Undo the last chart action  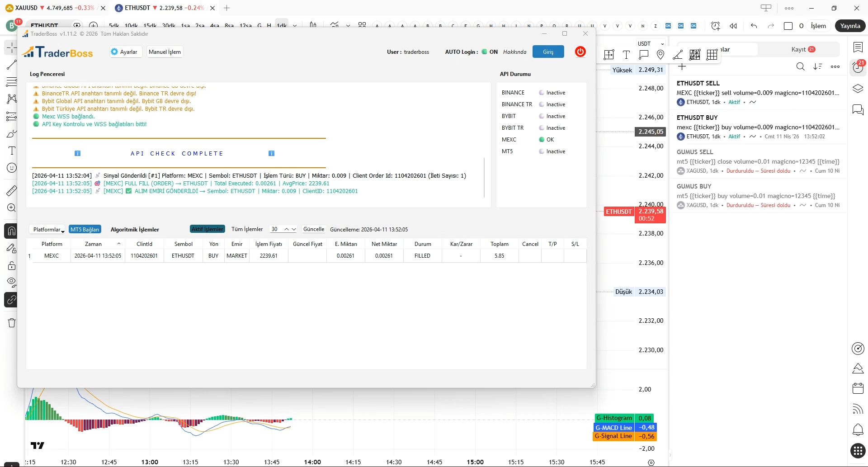[754, 26]
